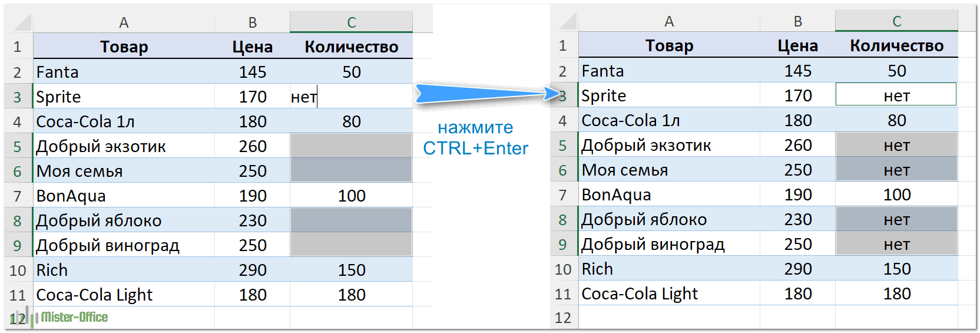The width and height of the screenshot is (980, 333).
Task: Select column A header in right table
Action: 669,21
